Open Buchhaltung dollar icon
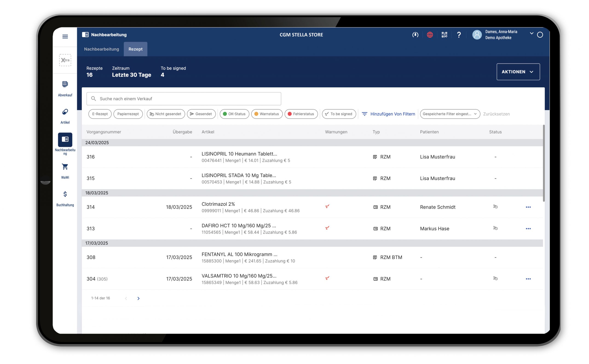 coord(65,194)
